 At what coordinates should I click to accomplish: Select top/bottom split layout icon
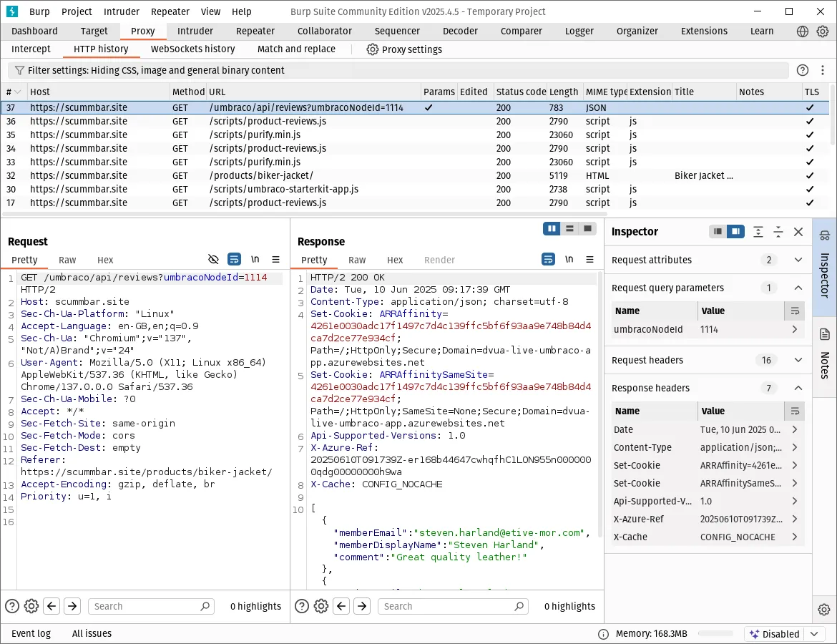click(x=569, y=228)
